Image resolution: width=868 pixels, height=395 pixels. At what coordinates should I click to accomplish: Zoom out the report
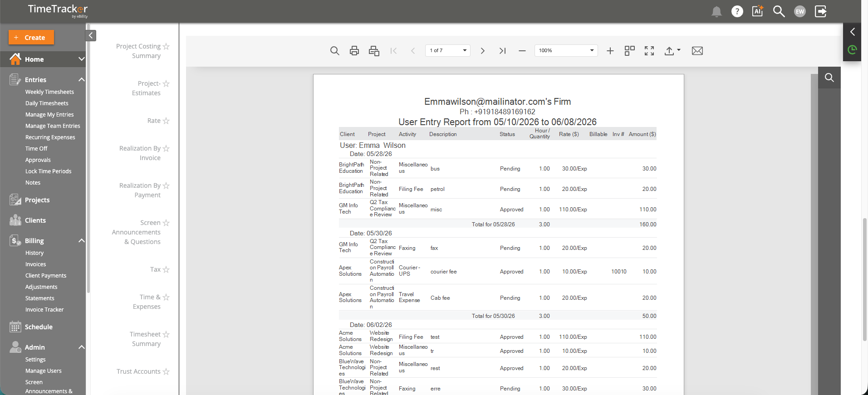[522, 51]
